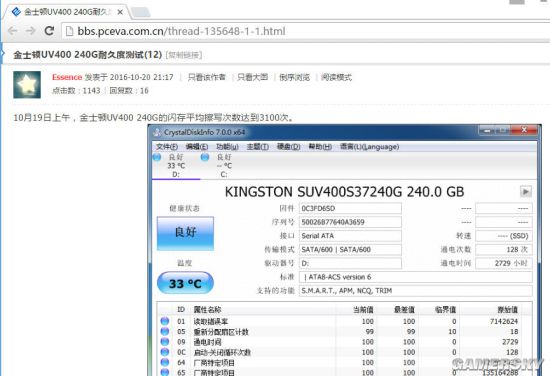Click the browser address bar
This screenshot has width=550, height=376.
click(305, 31)
